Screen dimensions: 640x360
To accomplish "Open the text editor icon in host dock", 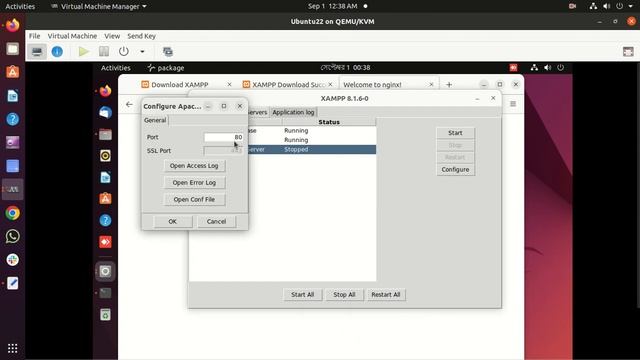I will coord(13,283).
